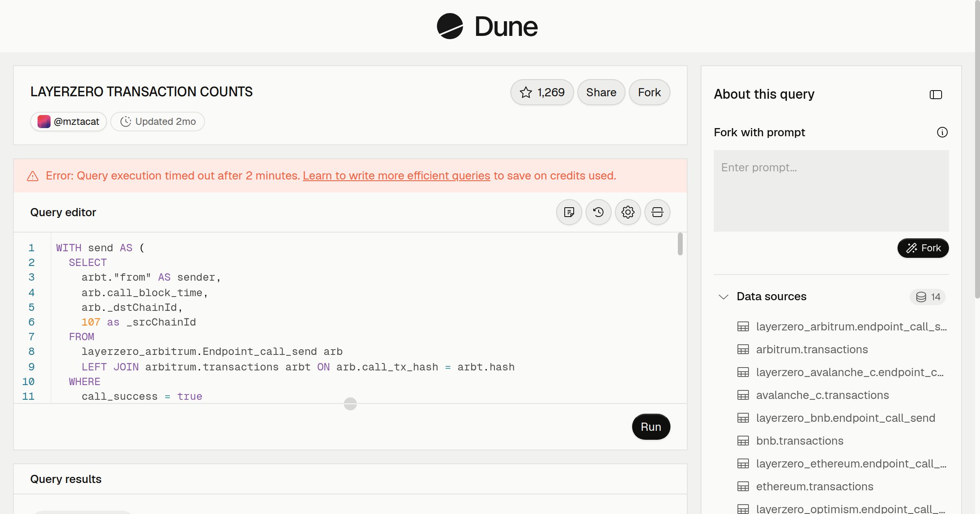Collapse the About this query side panel
The height and width of the screenshot is (514, 980).
[936, 95]
